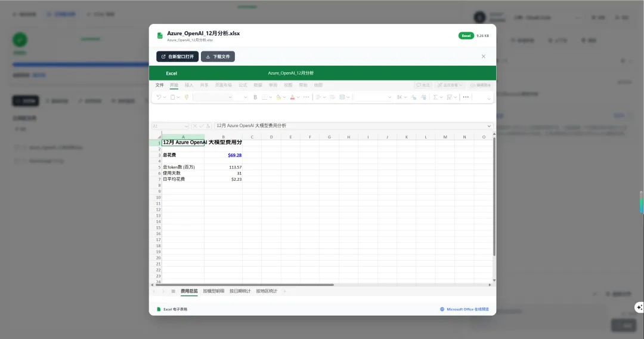Click the A1 name box
This screenshot has height=339, width=644.
coord(170,126)
